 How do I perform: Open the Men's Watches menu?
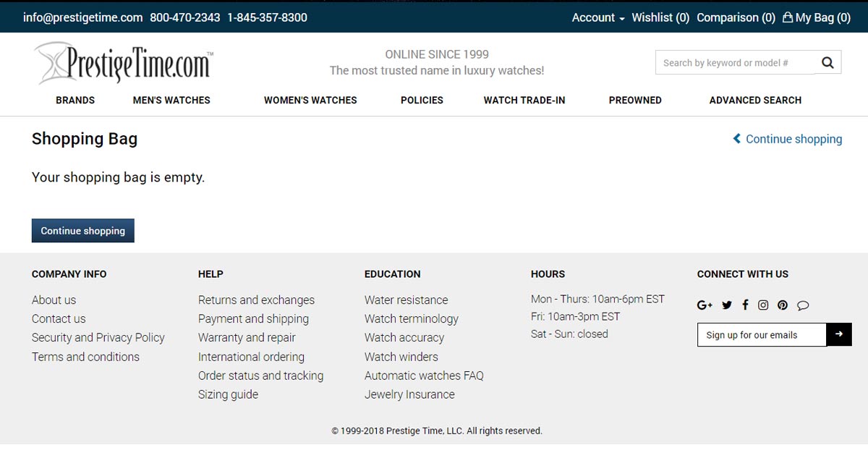tap(171, 100)
